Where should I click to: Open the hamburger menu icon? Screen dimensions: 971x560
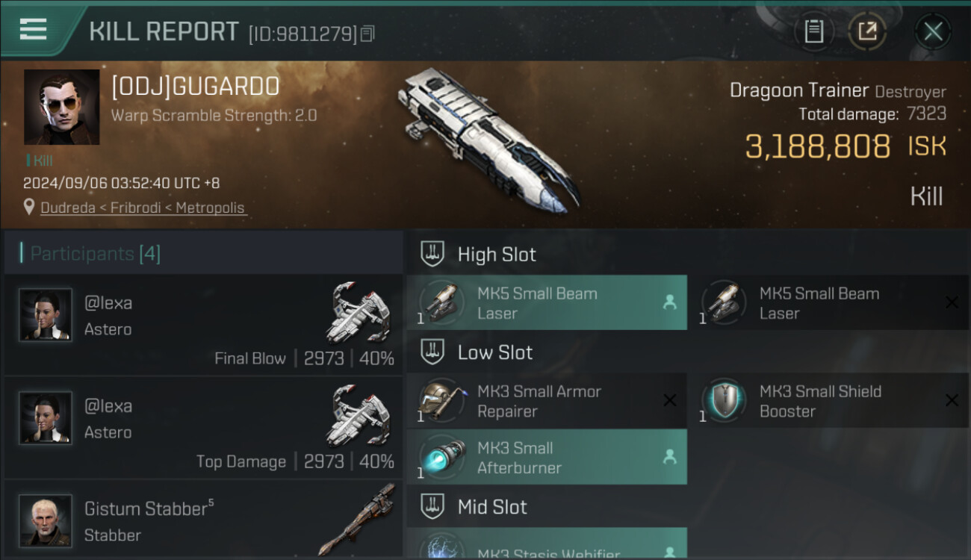[x=33, y=30]
